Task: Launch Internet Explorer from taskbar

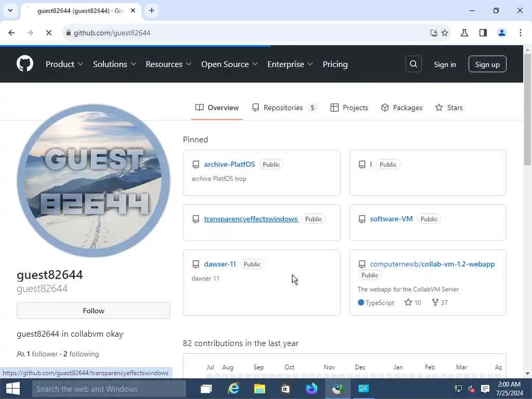Action: click(233, 389)
